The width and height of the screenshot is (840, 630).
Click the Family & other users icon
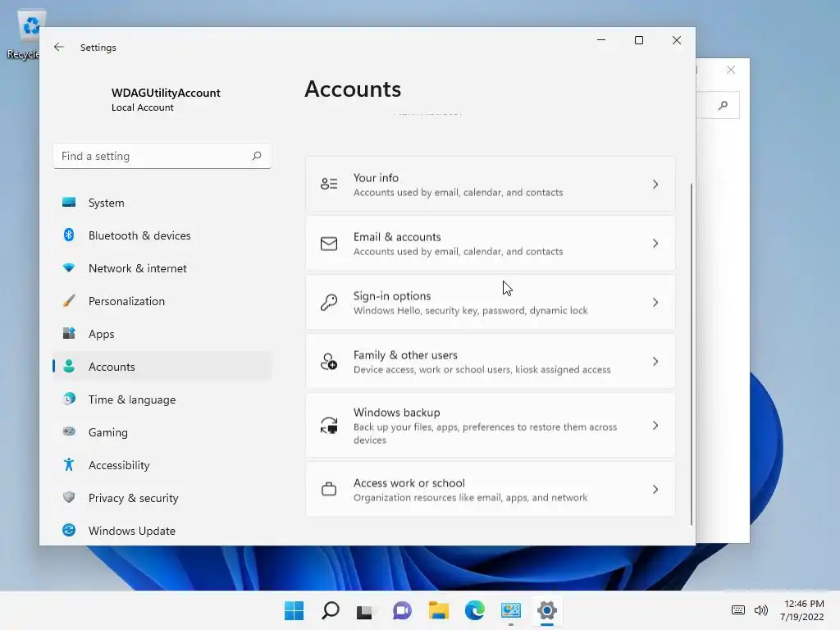[329, 362]
